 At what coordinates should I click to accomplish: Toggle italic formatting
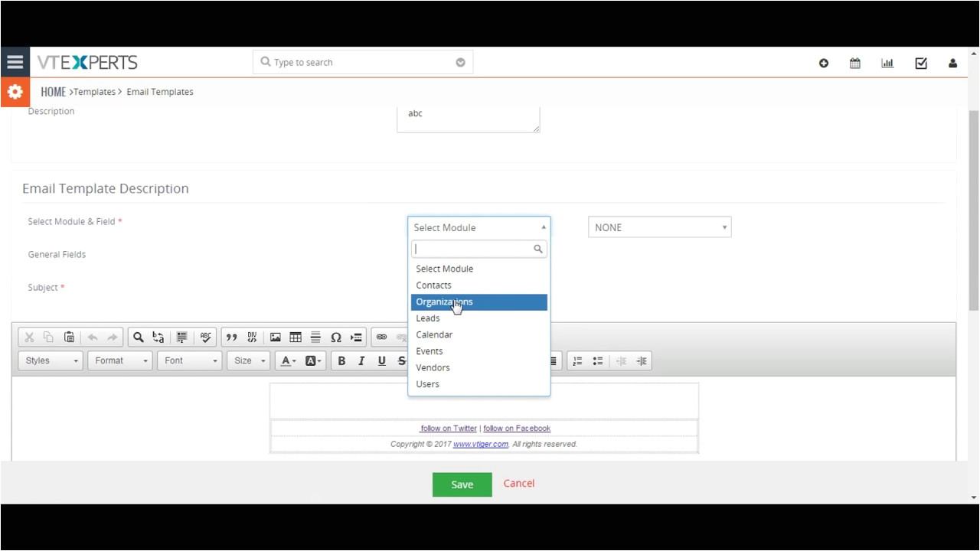(x=361, y=361)
